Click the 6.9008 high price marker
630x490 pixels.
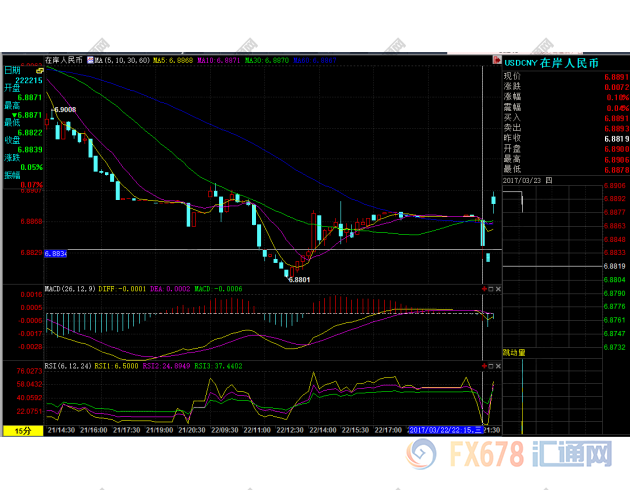tap(65, 109)
